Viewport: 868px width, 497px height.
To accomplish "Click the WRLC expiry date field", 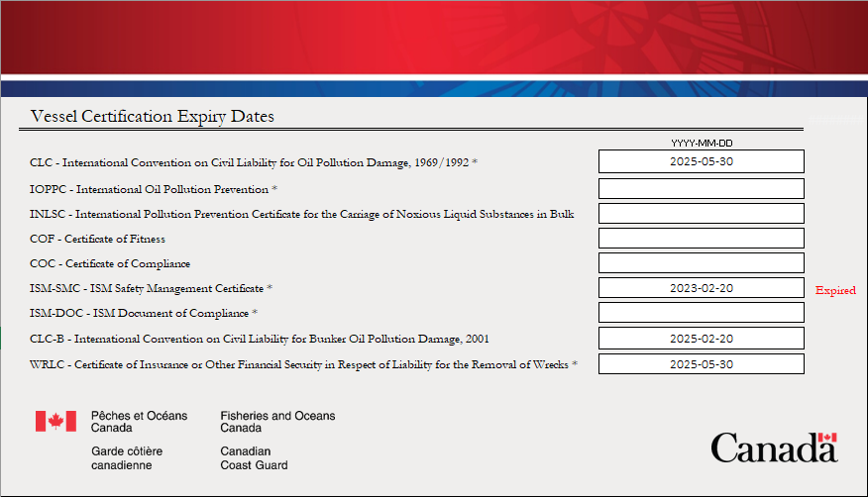I will [701, 363].
